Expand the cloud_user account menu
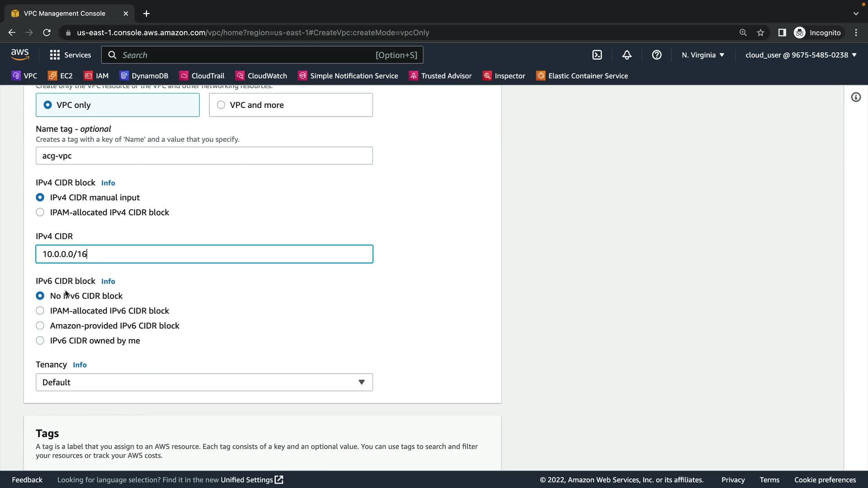The height and width of the screenshot is (488, 868). tap(801, 55)
